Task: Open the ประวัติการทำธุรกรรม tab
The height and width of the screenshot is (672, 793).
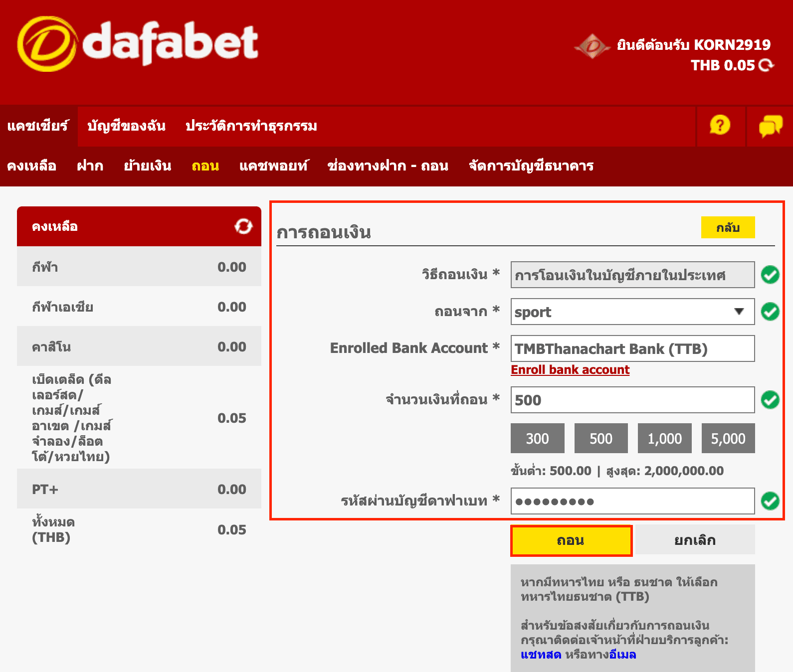Action: (251, 126)
